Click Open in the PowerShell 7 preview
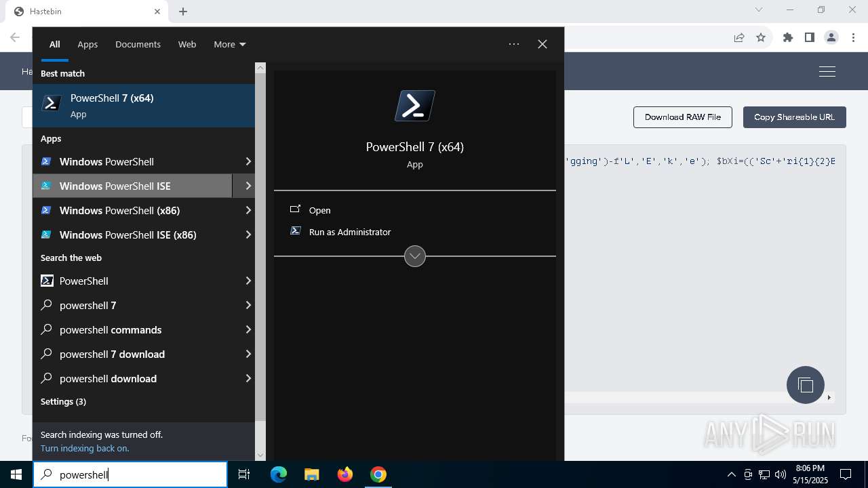This screenshot has height=488, width=868. 319,210
